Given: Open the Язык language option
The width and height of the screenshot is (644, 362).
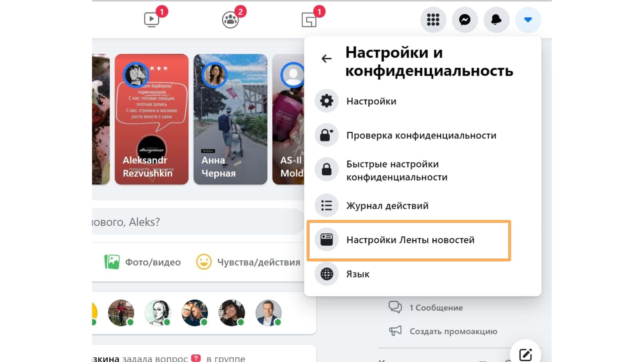Looking at the screenshot, I should [358, 274].
